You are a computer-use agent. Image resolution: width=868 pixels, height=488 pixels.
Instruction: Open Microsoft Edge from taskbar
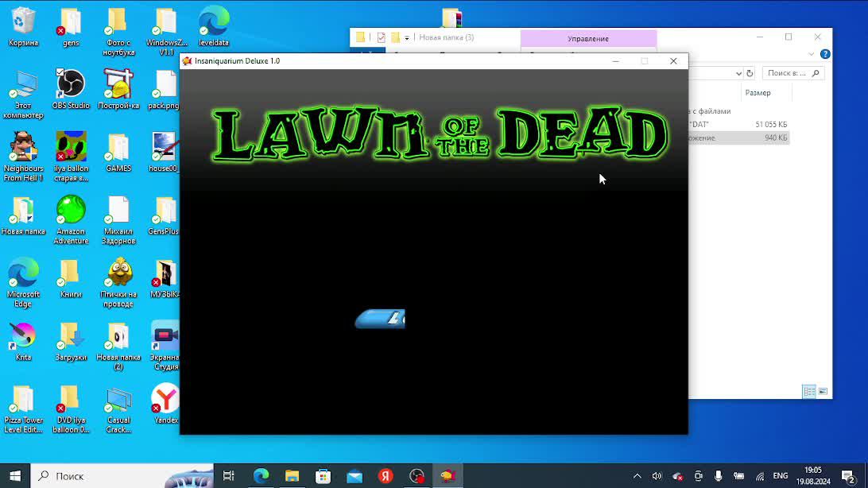[x=261, y=476]
